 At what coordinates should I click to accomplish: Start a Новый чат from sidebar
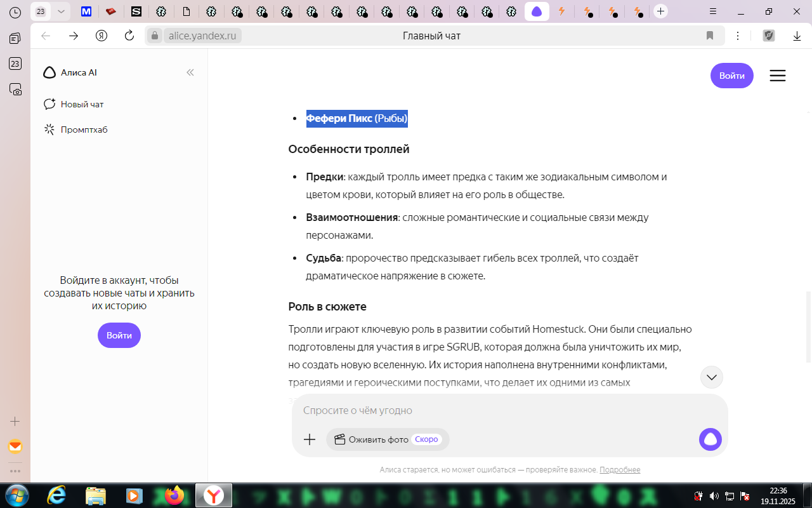[x=82, y=104]
